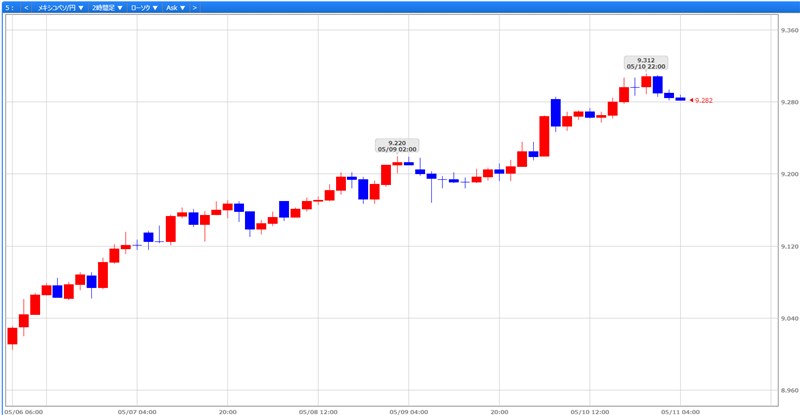This screenshot has width=800, height=415.
Task: Click the 05/11 04:00 time axis label
Action: tap(680, 410)
